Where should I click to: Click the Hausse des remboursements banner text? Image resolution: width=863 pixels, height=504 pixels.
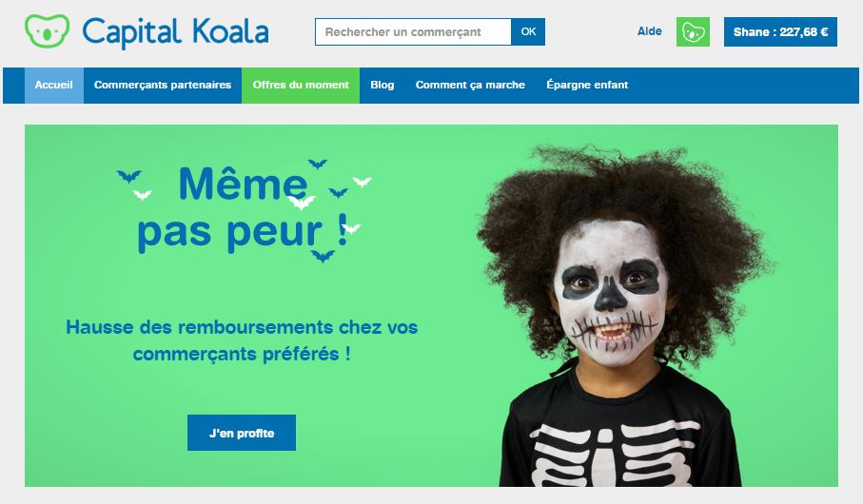click(242, 340)
